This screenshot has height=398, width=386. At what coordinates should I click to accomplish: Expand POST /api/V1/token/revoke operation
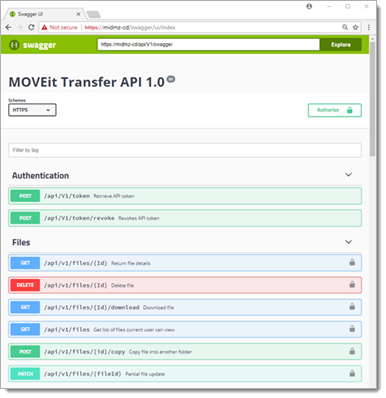185,218
